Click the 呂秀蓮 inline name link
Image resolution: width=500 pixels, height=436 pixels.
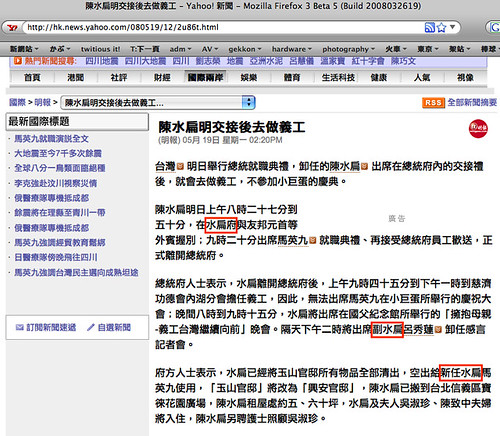pos(419,330)
